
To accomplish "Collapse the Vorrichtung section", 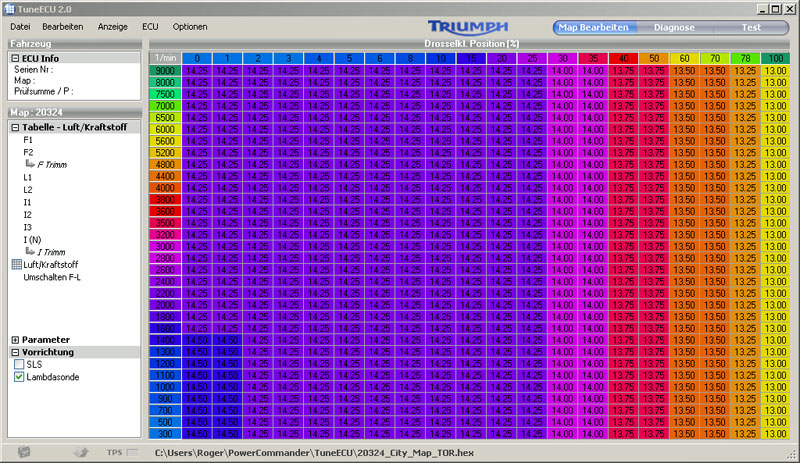I will (15, 352).
